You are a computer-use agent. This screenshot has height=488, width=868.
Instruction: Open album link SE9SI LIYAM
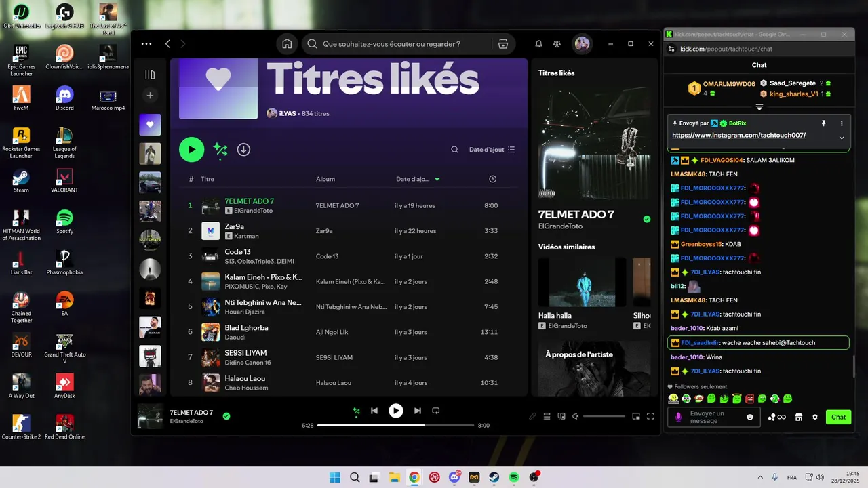point(334,357)
